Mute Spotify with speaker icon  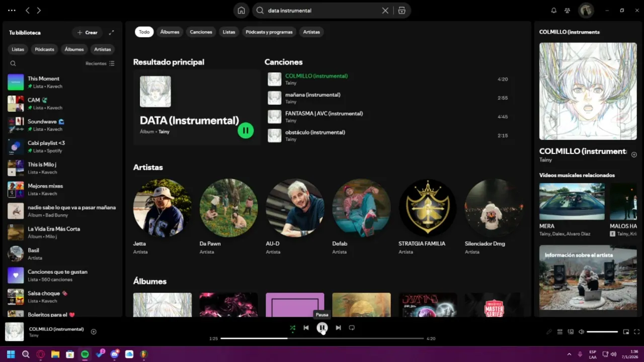581,332
